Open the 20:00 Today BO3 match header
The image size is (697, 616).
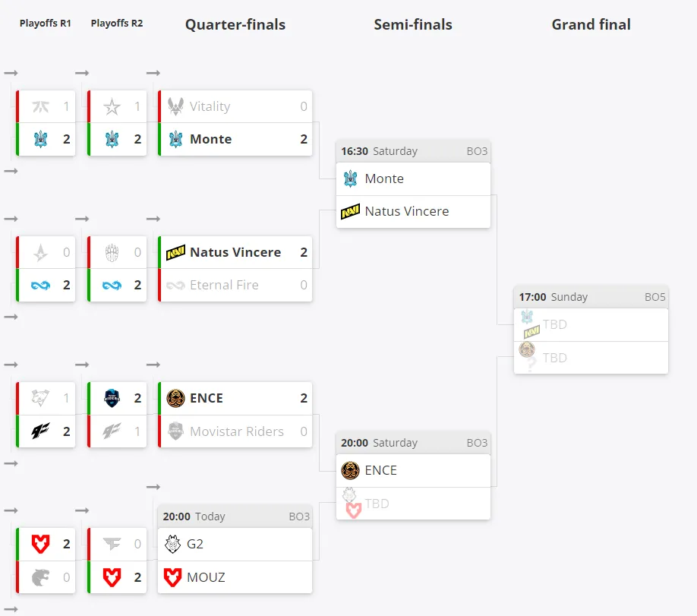coord(235,516)
